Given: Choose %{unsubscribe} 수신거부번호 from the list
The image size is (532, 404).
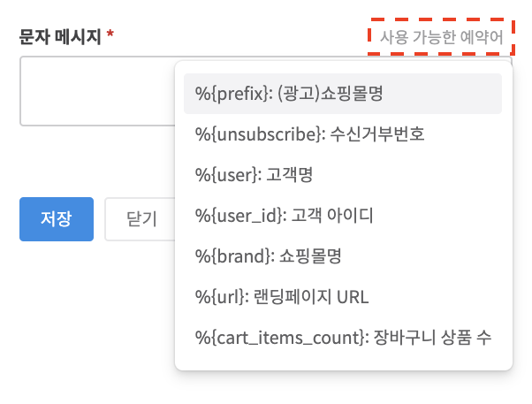Looking at the screenshot, I should coord(343,134).
